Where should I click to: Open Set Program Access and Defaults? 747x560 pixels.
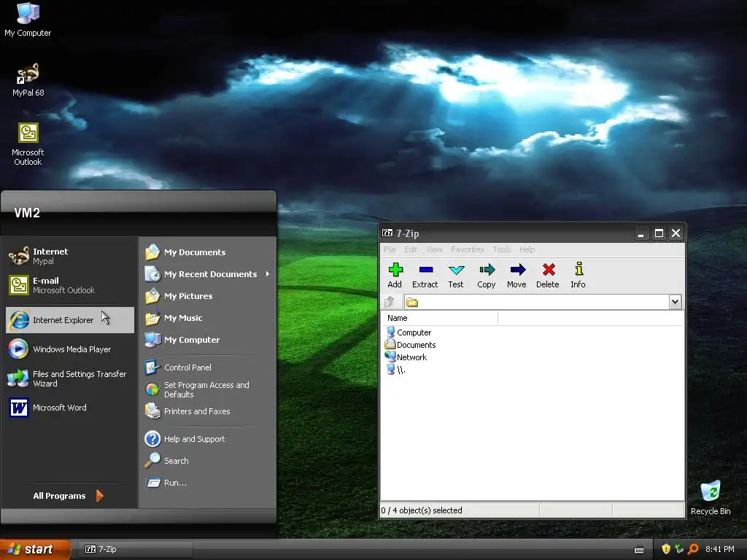(208, 389)
